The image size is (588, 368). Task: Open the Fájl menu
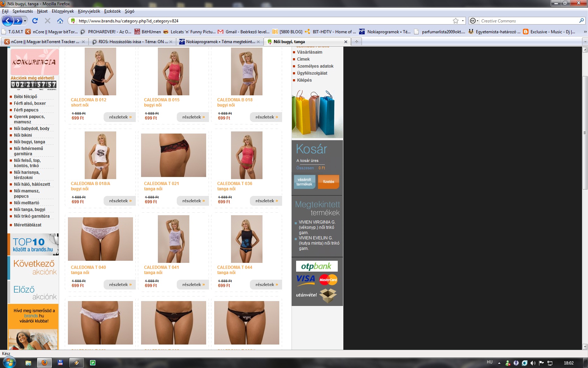click(5, 11)
